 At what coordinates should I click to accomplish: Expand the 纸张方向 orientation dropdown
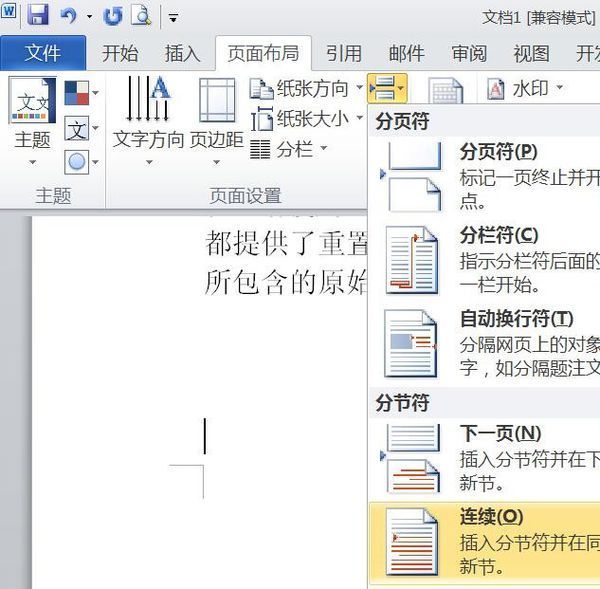click(x=306, y=89)
